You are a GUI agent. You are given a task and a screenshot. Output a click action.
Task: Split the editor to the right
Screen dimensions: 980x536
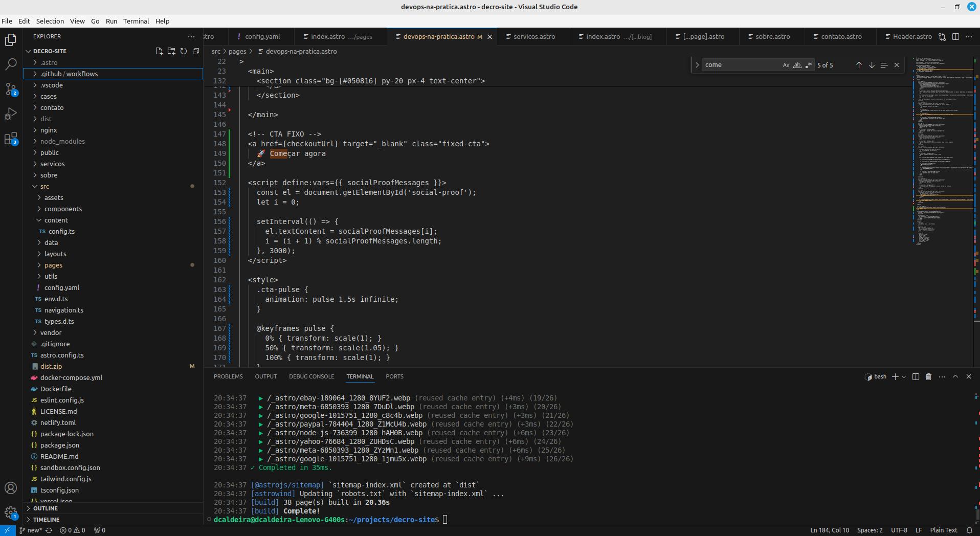click(955, 37)
